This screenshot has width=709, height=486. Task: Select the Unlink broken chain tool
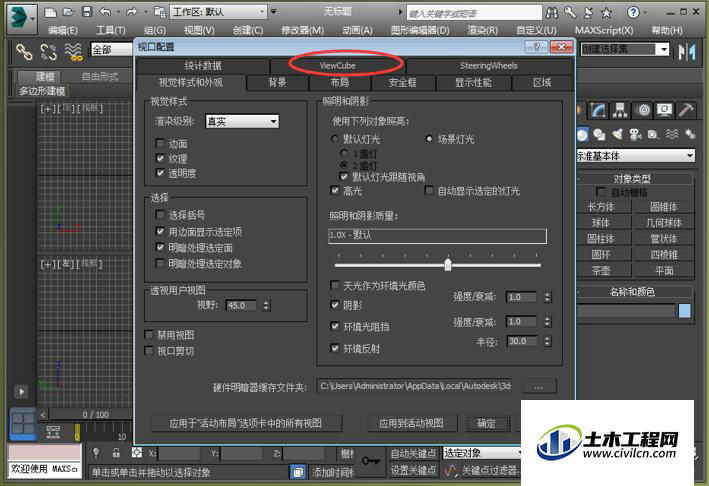[48, 52]
